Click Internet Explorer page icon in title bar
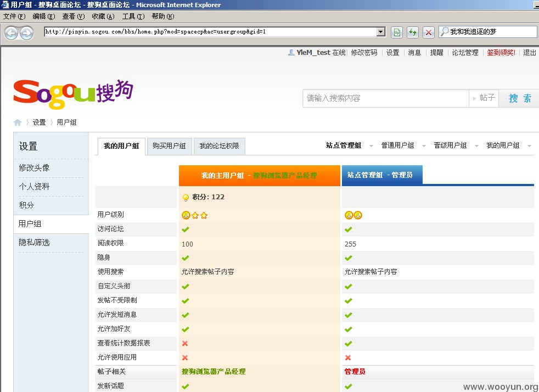Image resolution: width=539 pixels, height=392 pixels. pos(5,5)
